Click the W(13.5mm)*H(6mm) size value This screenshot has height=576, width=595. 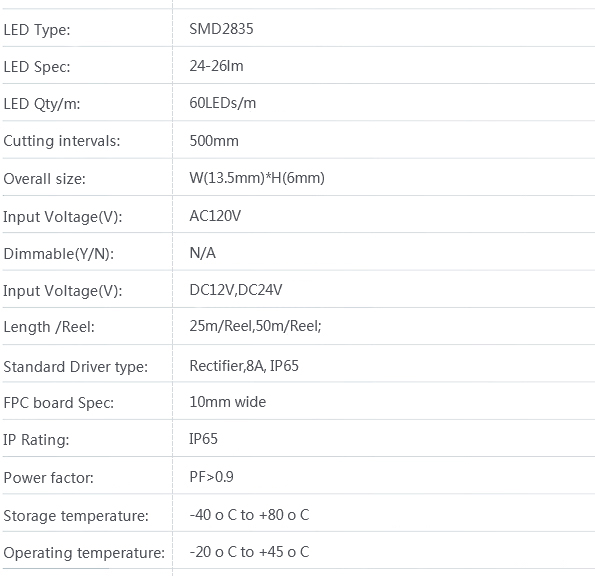[257, 178]
